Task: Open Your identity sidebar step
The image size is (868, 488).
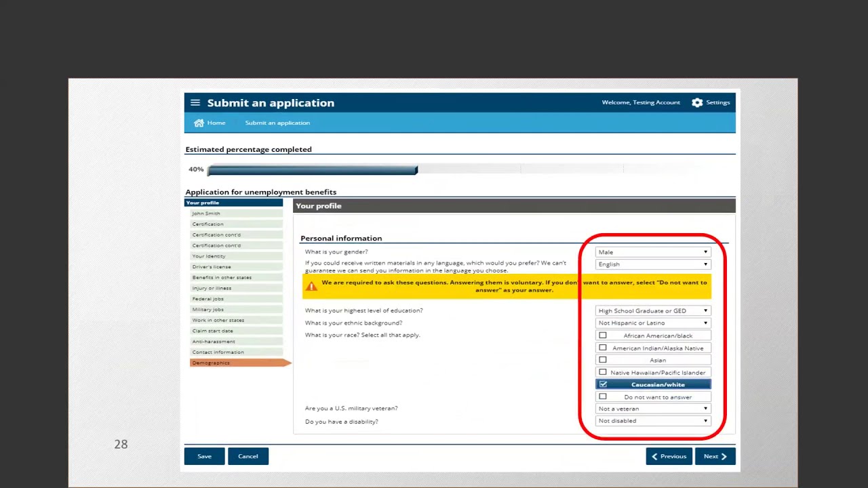Action: (x=236, y=256)
